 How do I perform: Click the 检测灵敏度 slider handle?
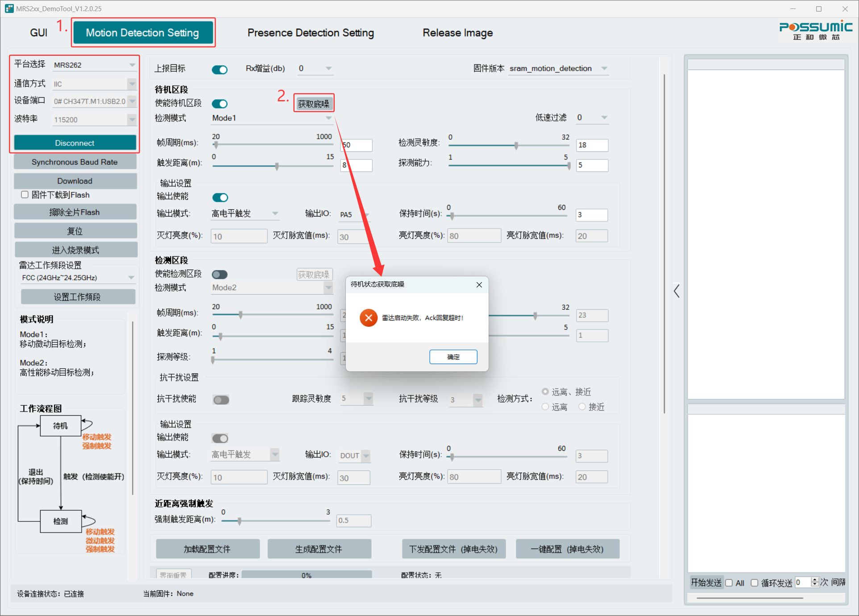tap(516, 145)
